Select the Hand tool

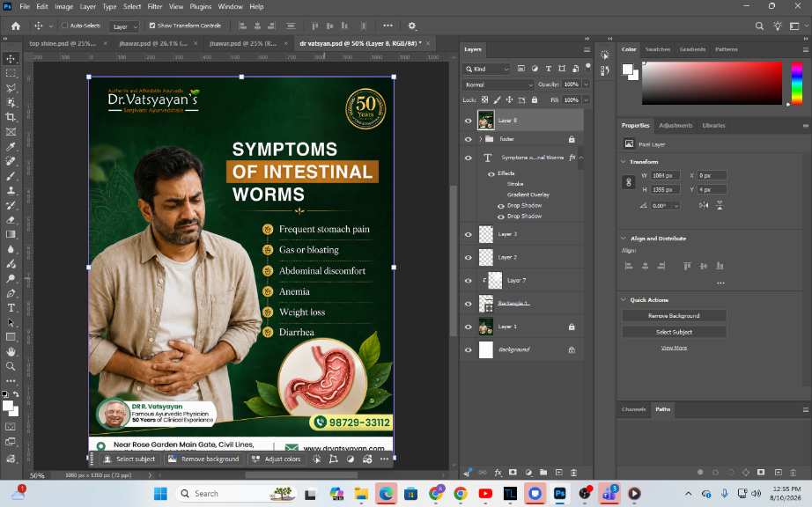11,352
